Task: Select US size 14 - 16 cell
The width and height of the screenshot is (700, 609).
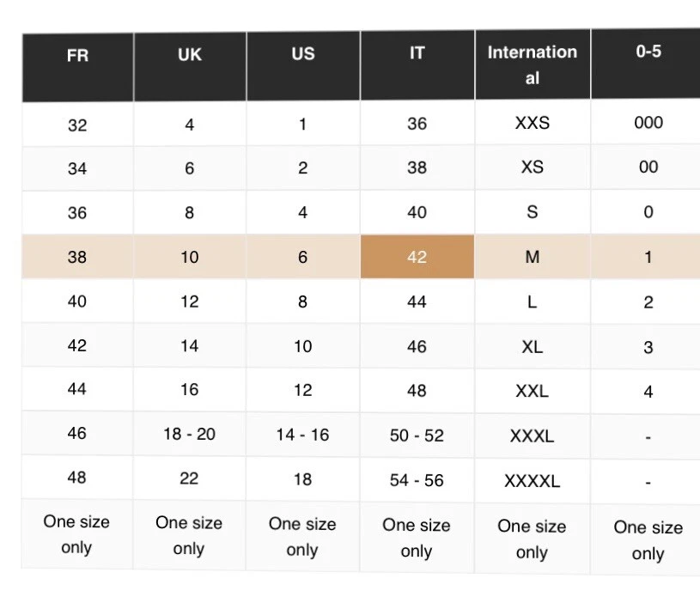Action: pos(303,435)
